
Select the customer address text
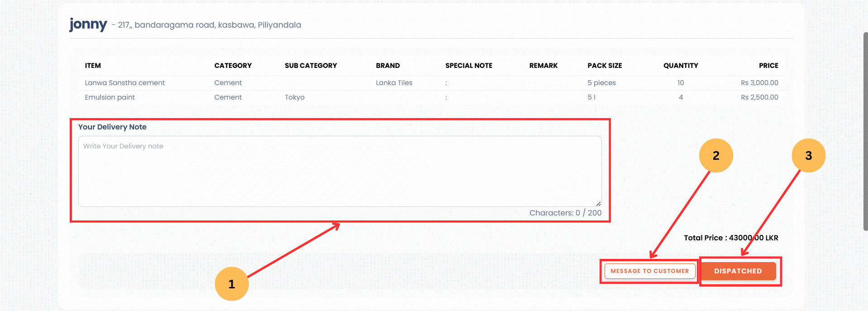click(x=209, y=25)
